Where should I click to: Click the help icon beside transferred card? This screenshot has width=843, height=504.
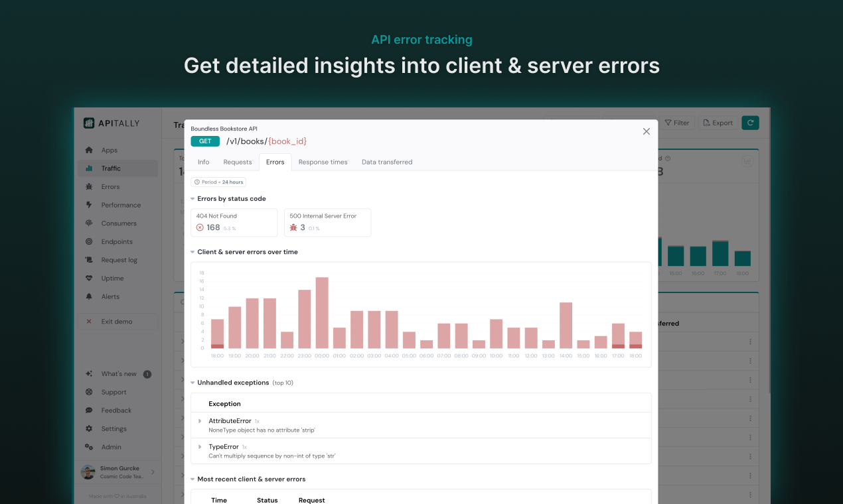point(668,158)
